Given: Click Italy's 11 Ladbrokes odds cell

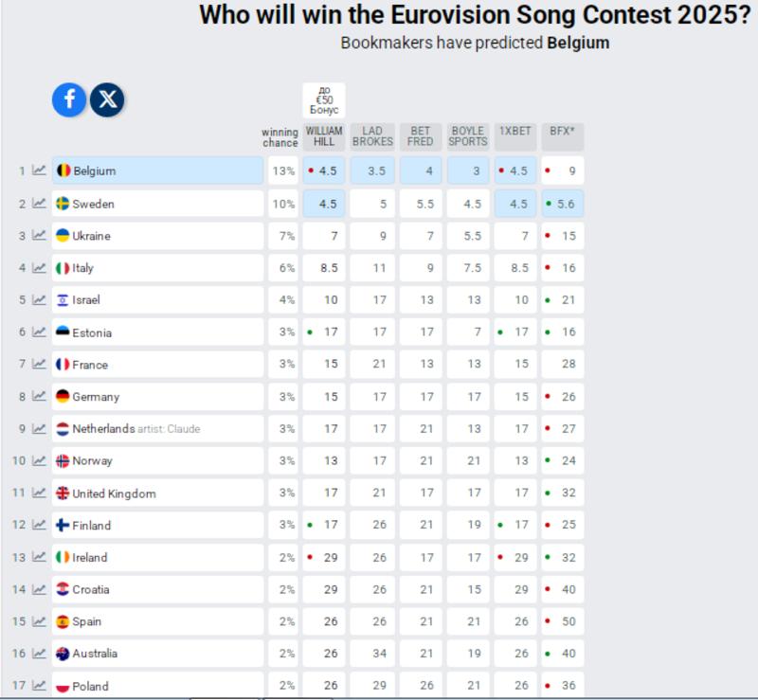Looking at the screenshot, I should tap(372, 268).
